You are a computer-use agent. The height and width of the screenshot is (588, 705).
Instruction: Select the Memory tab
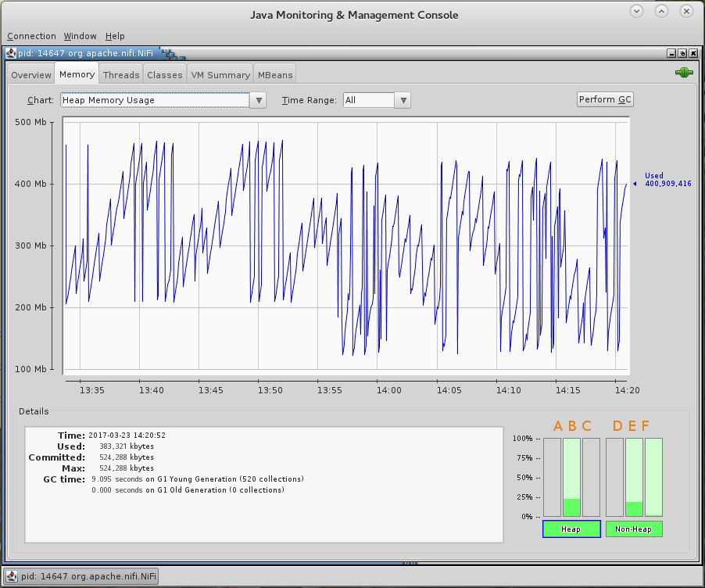[77, 74]
